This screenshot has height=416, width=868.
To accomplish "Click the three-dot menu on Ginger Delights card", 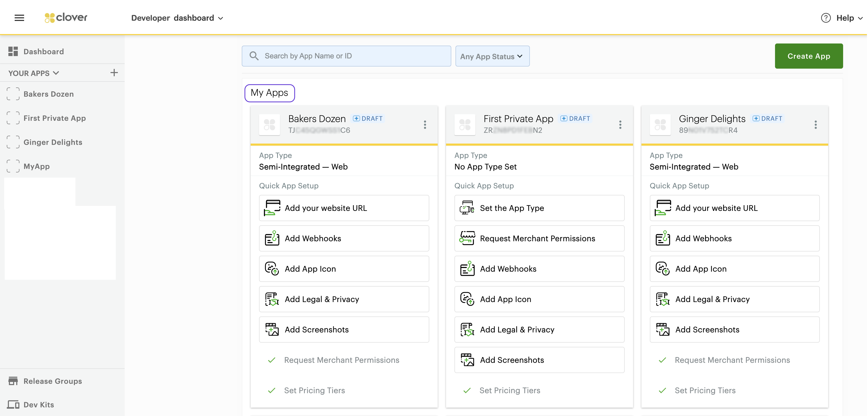I will point(815,125).
